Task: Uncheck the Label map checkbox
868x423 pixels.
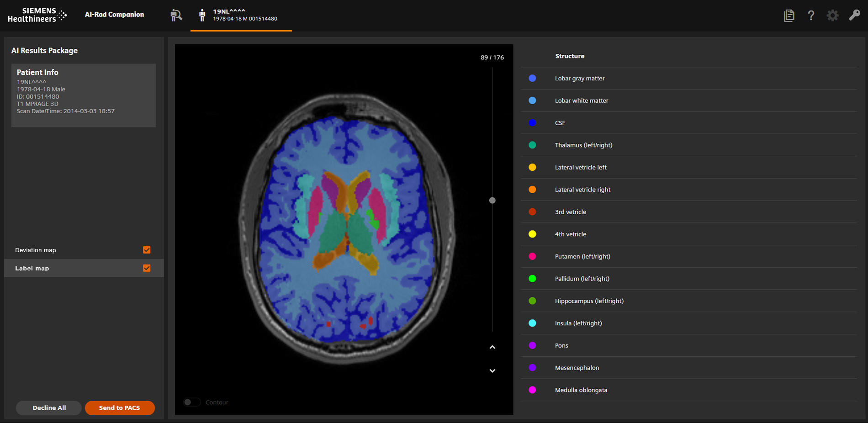Action: [147, 268]
